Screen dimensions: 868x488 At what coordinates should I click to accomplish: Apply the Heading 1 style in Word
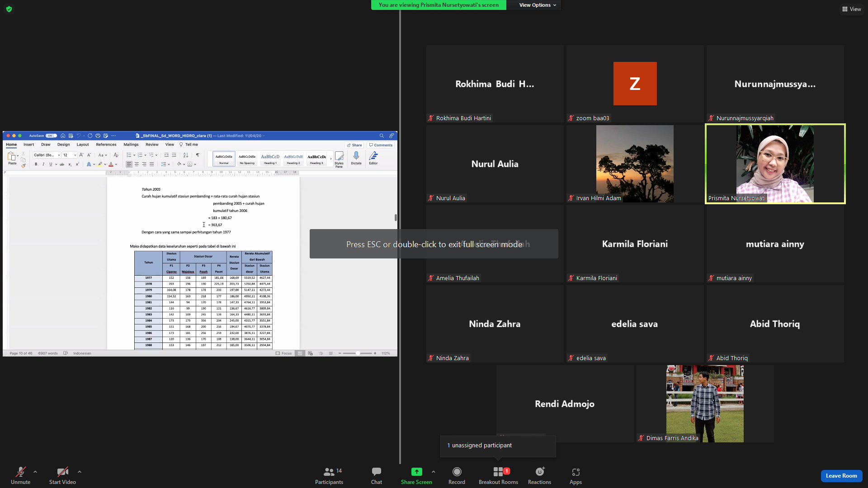click(270, 159)
